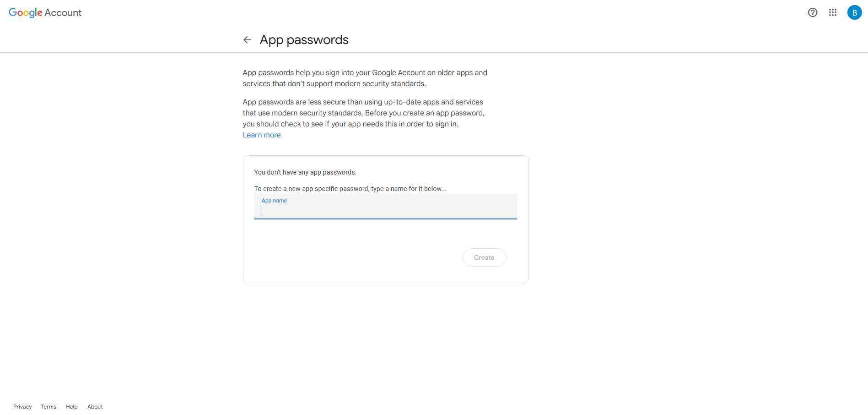Click the paragraph saying app passwords are less secure
868x415 pixels.
[363, 113]
